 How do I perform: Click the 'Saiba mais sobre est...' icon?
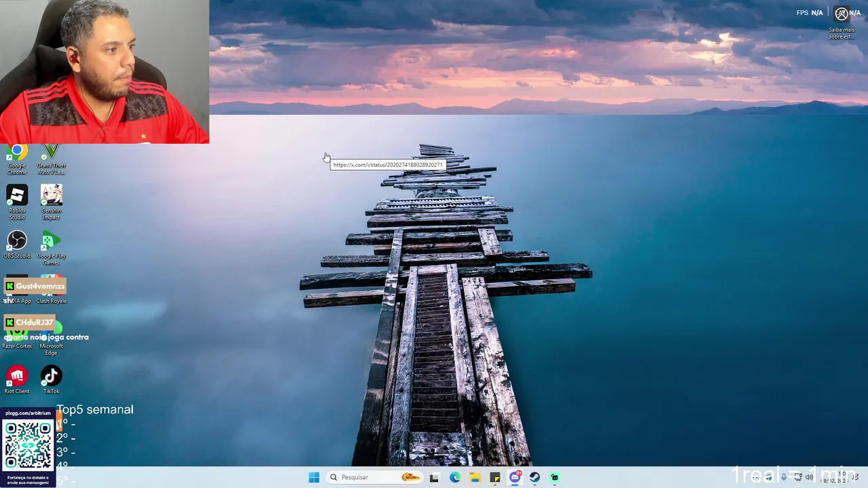(842, 23)
